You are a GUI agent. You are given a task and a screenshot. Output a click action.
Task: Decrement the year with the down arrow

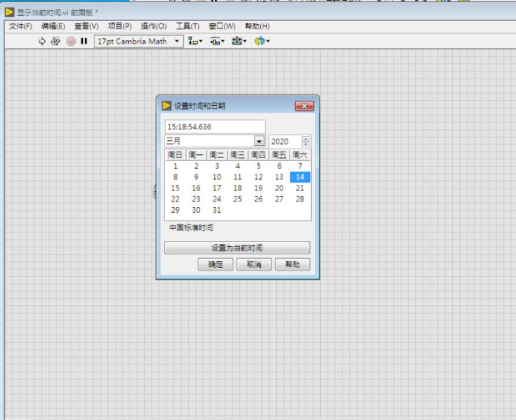pos(306,144)
